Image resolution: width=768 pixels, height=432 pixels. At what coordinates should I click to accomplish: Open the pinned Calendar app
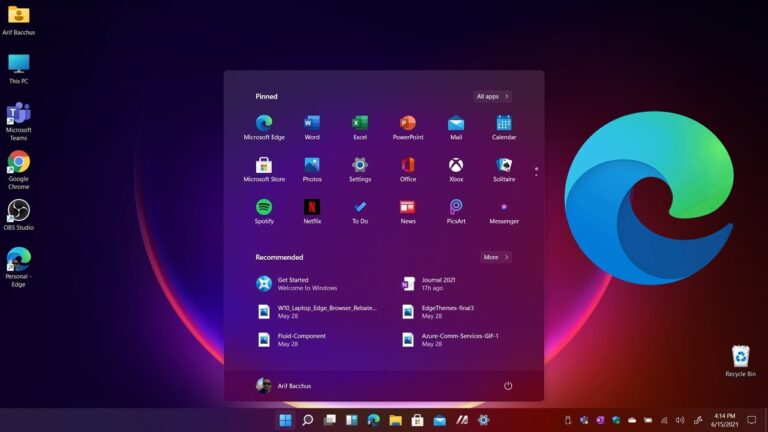504,127
